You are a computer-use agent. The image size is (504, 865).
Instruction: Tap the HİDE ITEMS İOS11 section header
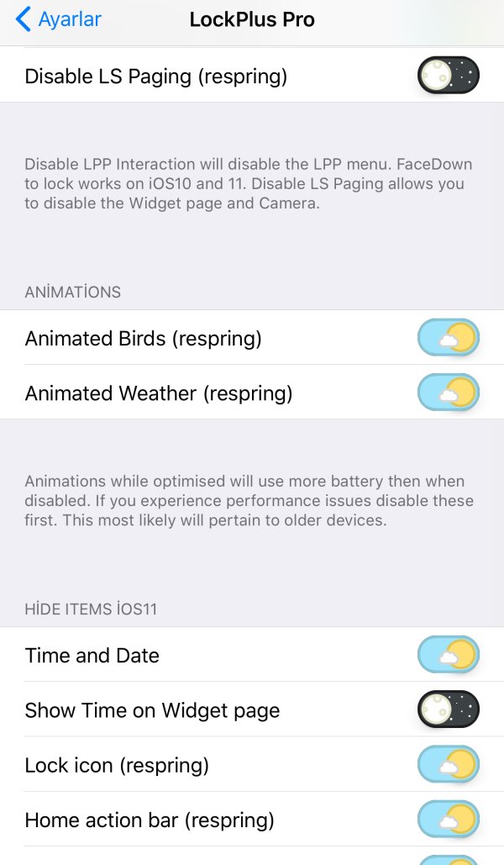91,609
